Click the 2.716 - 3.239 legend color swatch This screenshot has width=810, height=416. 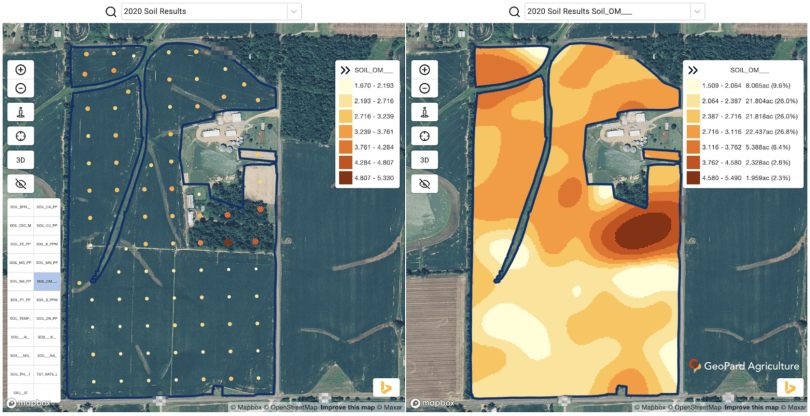[x=346, y=117]
